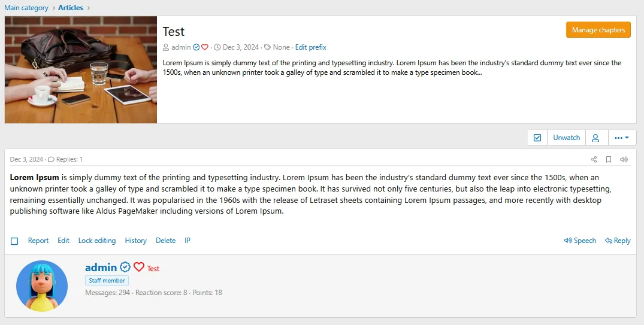
Task: Click the speaker icon in the post header
Action: point(624,159)
